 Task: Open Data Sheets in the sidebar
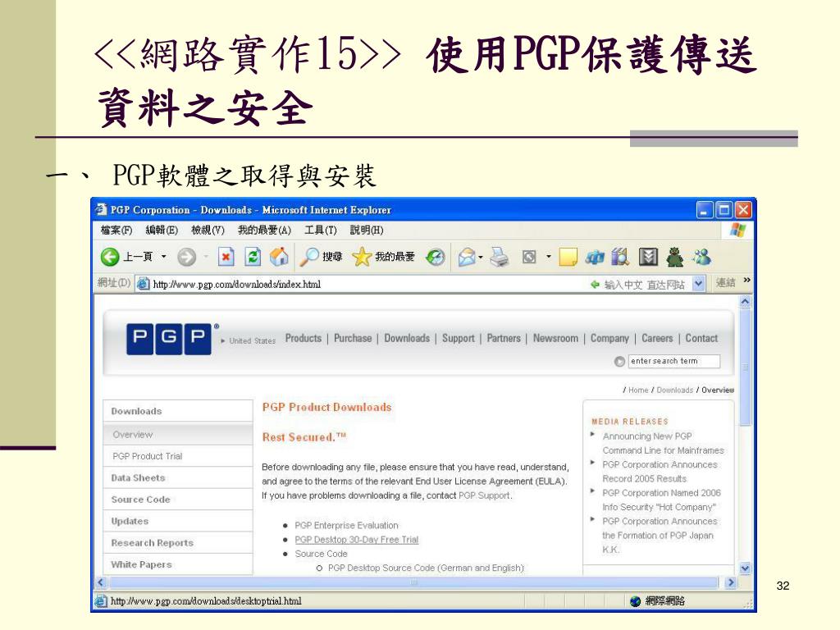point(178,478)
